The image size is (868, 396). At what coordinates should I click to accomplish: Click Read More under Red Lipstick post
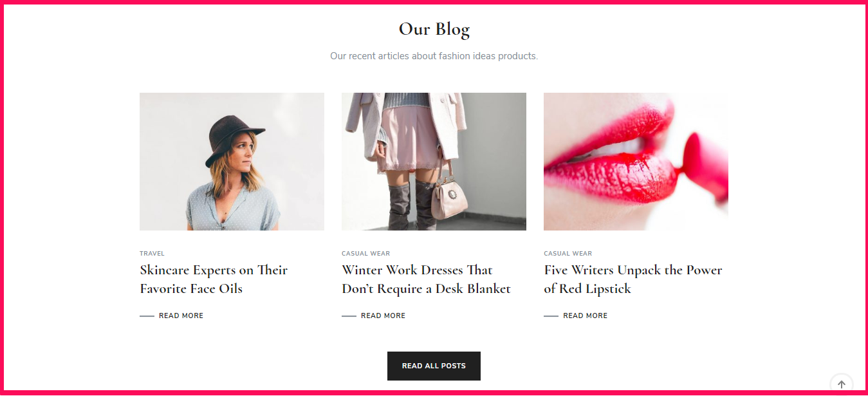[x=585, y=316]
